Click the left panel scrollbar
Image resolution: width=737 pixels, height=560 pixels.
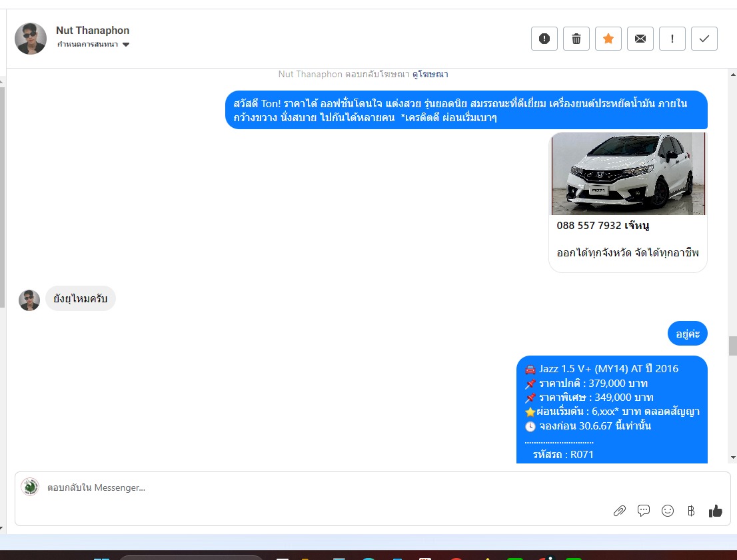pyautogui.click(x=3, y=197)
